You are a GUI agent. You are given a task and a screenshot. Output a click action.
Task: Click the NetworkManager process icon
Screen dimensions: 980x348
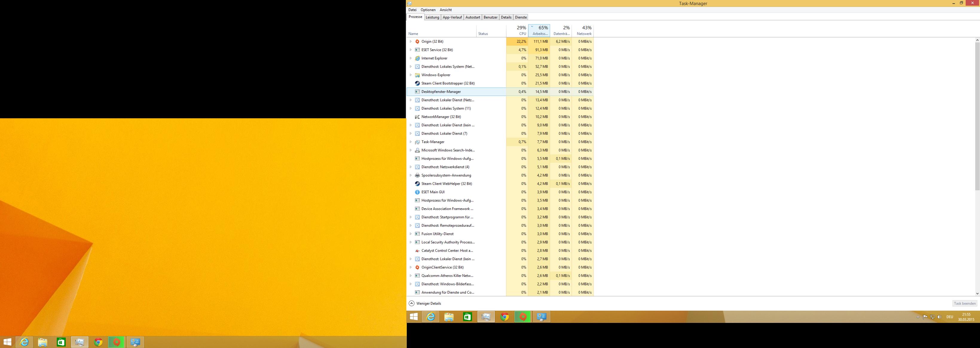click(417, 117)
